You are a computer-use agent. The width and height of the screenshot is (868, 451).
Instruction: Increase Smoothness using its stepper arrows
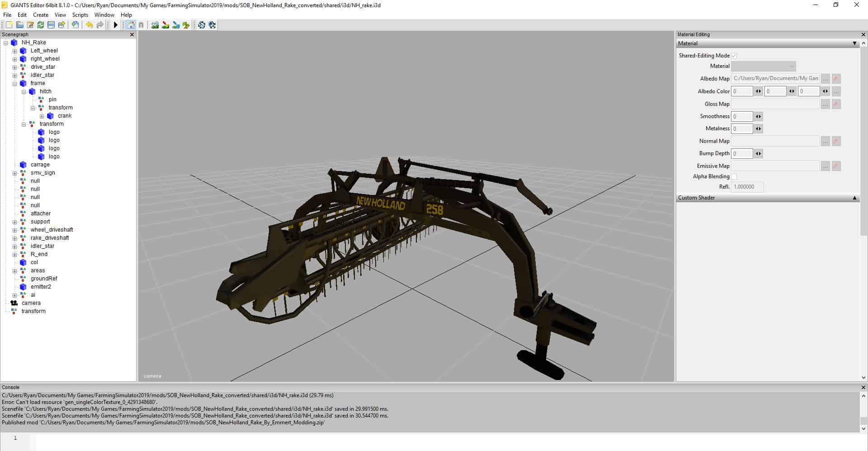click(758, 116)
